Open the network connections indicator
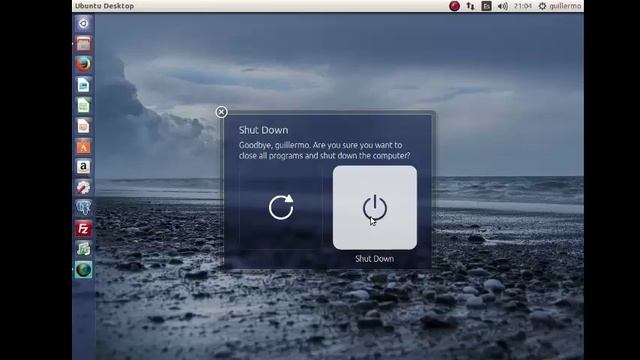 [471, 6]
